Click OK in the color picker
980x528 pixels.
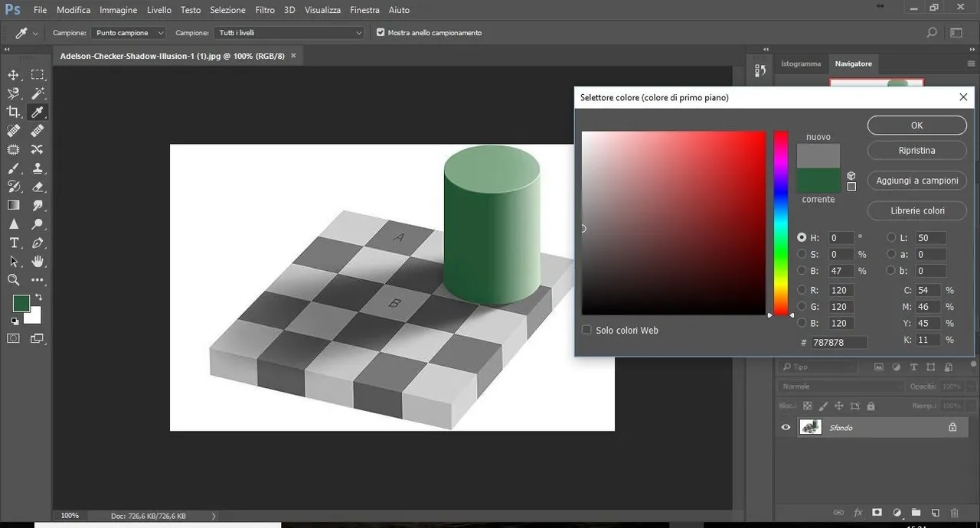tap(916, 125)
